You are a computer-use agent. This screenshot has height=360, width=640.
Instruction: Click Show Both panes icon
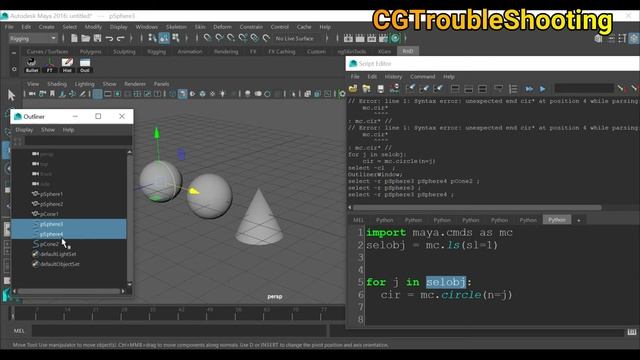[x=482, y=89]
